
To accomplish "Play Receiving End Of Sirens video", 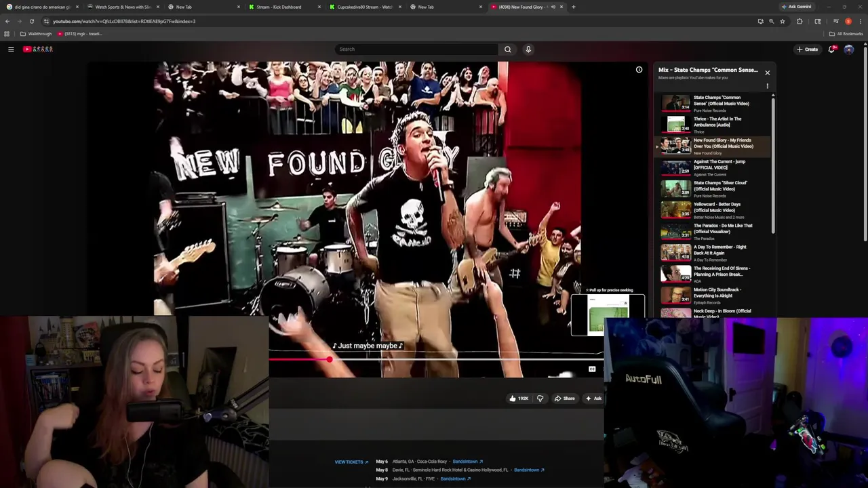I will coord(712,274).
